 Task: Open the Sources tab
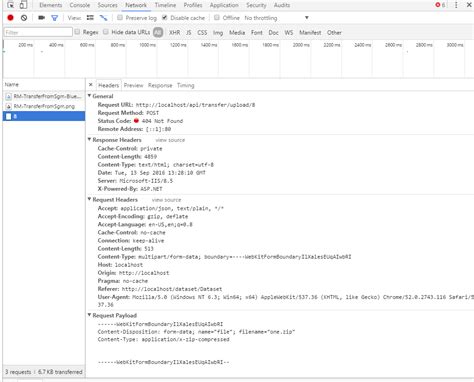coord(107,5)
